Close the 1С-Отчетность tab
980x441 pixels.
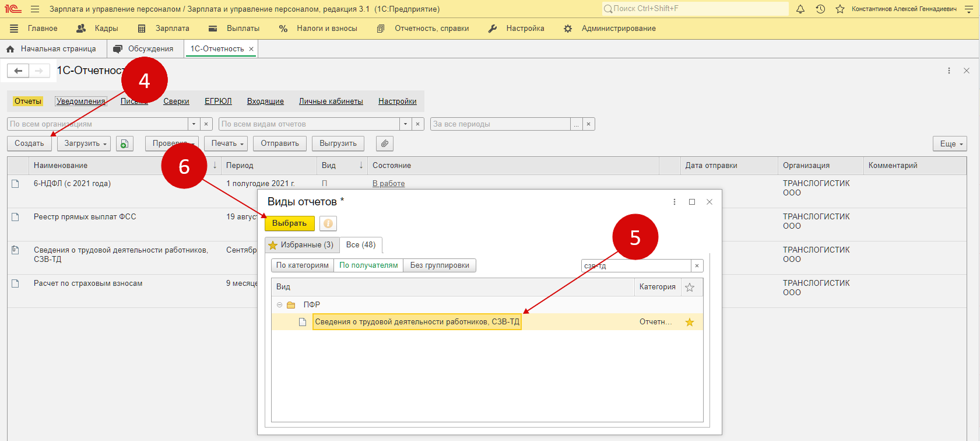point(251,49)
